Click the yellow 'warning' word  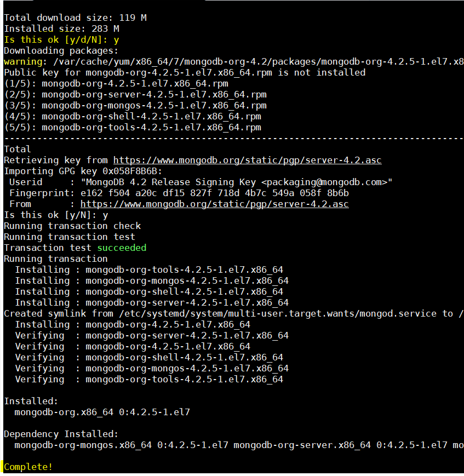point(23,62)
